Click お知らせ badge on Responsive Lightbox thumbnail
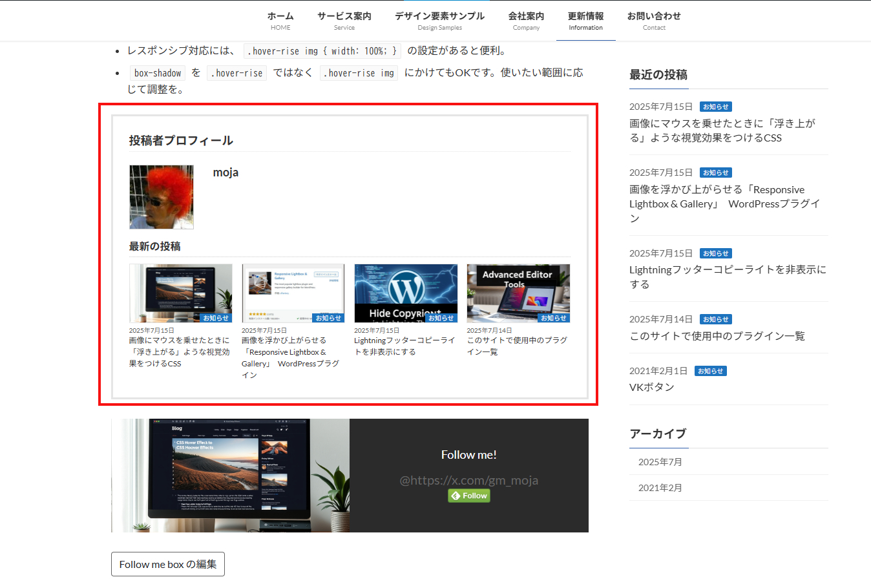The width and height of the screenshot is (871, 588). (328, 318)
